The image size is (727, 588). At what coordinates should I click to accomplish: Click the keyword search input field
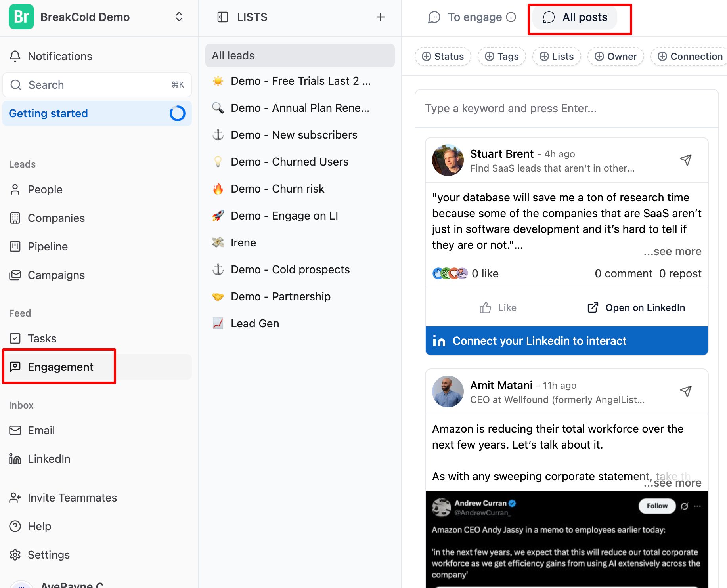(567, 108)
